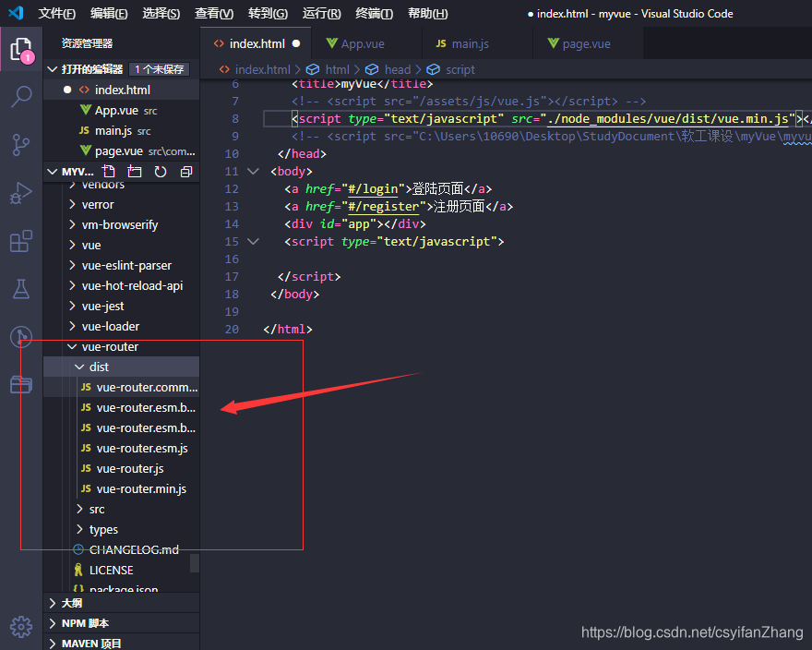
Task: Expand the vue-loader folder
Action: point(121,327)
